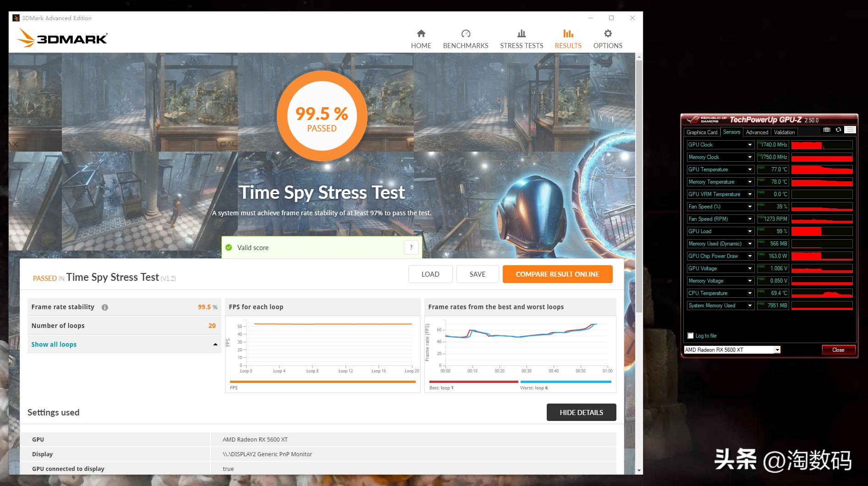Viewport: 868px width, 486px height.
Task: Click the LOAD button
Action: pos(430,274)
